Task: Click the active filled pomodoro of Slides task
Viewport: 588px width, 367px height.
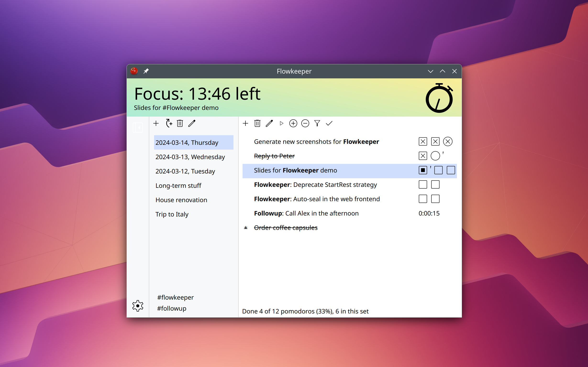Action: point(423,170)
